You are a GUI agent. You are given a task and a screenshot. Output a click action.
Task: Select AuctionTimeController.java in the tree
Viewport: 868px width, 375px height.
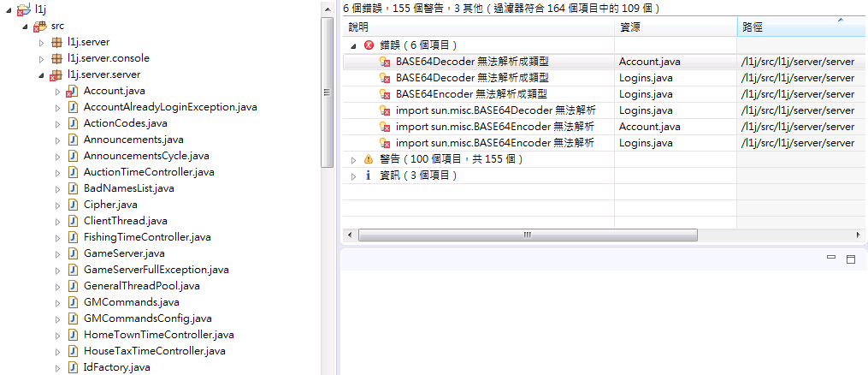coord(148,172)
